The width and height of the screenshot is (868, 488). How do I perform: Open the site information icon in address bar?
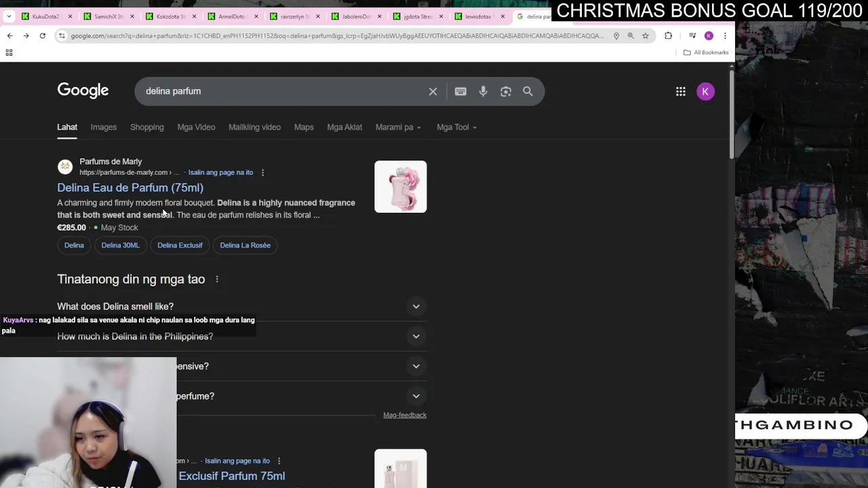62,36
